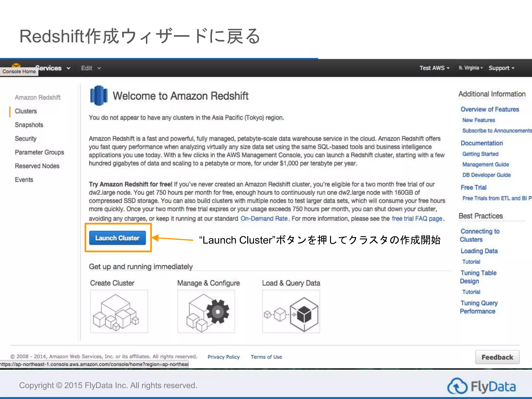This screenshot has height=399, width=532.
Task: Open the Getting Started link
Action: pos(480,154)
